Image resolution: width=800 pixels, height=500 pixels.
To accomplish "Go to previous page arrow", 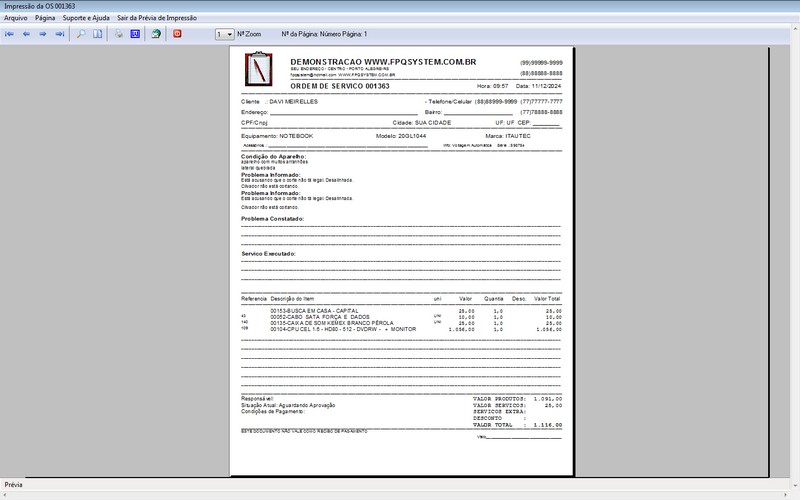I will coord(26,34).
